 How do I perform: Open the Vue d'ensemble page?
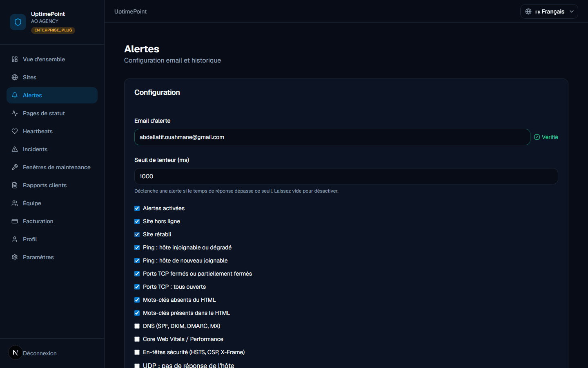point(52,59)
